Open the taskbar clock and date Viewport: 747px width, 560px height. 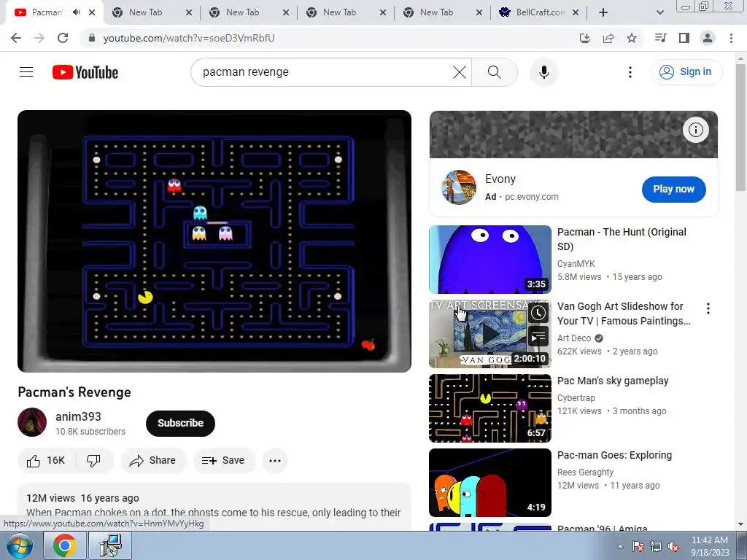coord(710,546)
